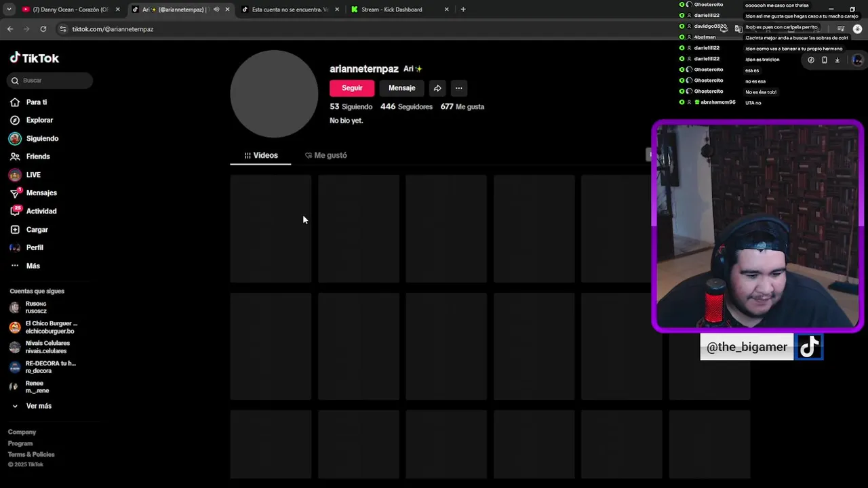
Task: Click the phone icon in floating toolbar
Action: (824, 60)
